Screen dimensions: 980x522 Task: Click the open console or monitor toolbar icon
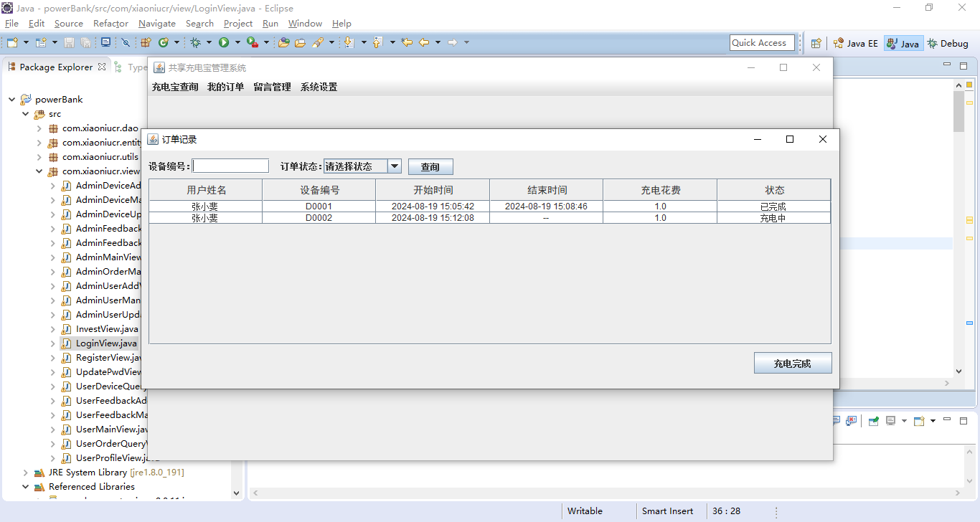pos(105,42)
